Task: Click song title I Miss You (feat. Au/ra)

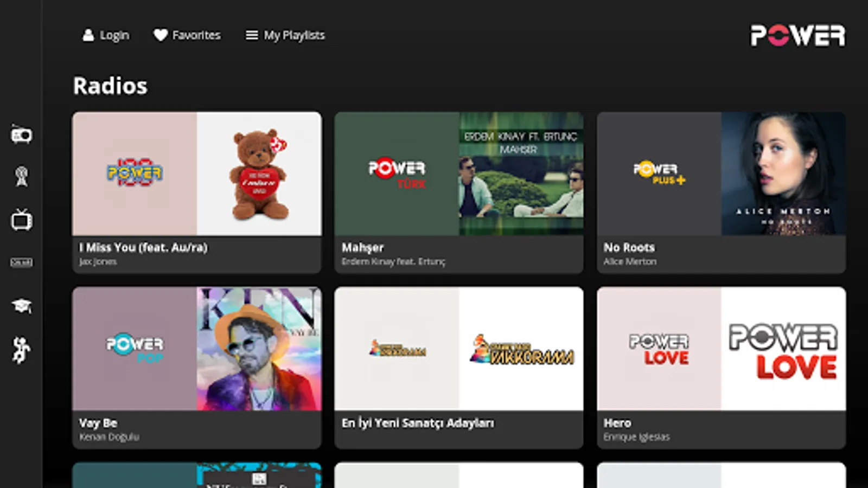Action: click(x=143, y=247)
